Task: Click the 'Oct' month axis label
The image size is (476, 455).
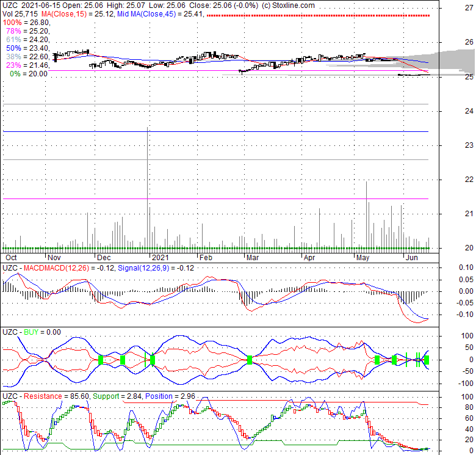Action: pyautogui.click(x=11, y=258)
